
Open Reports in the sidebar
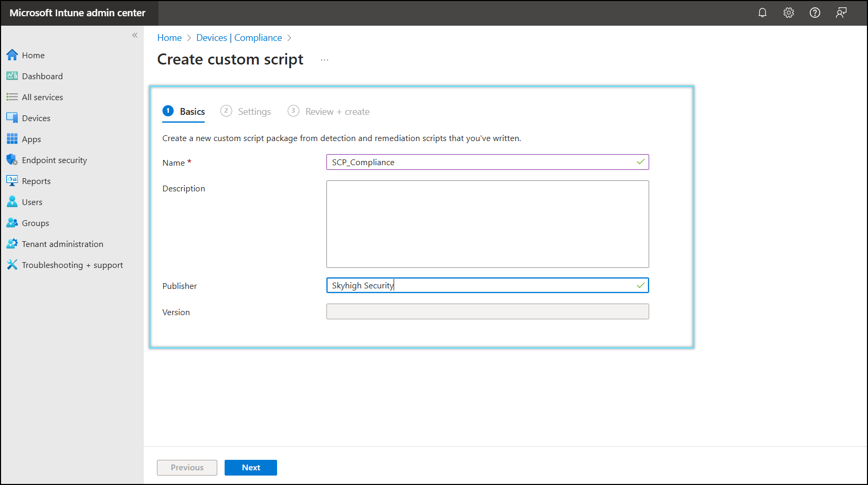click(x=36, y=181)
